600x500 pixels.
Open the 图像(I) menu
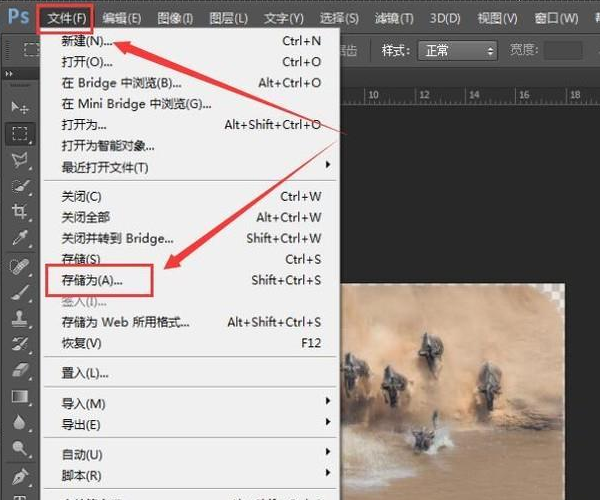(175, 18)
